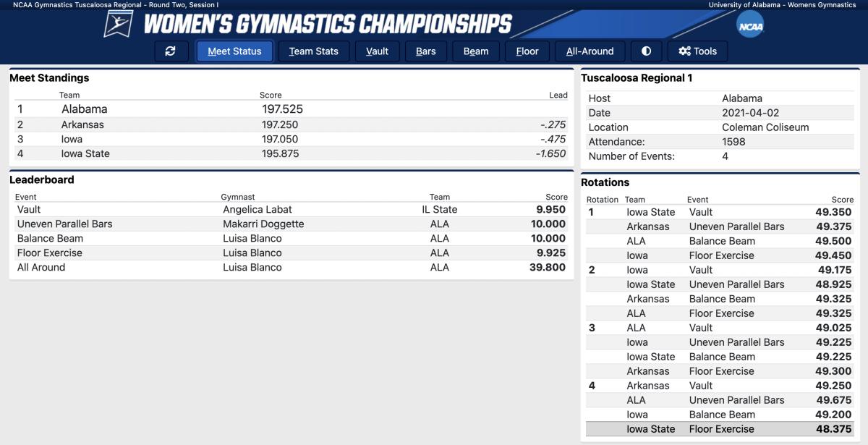This screenshot has width=868, height=445.
Task: Select the Meet Status tab
Action: [x=234, y=51]
